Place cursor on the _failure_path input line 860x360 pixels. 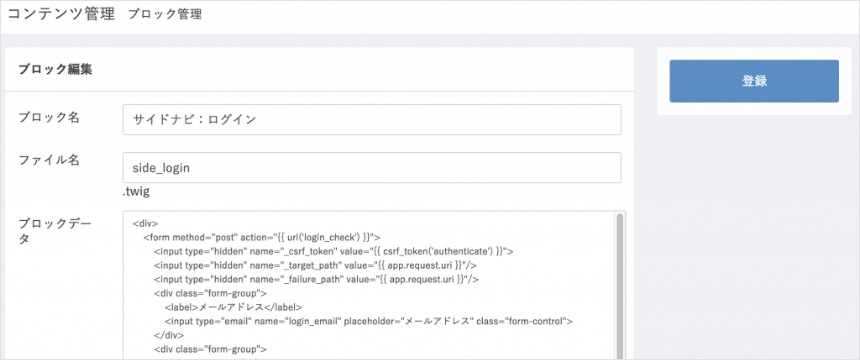(316, 279)
